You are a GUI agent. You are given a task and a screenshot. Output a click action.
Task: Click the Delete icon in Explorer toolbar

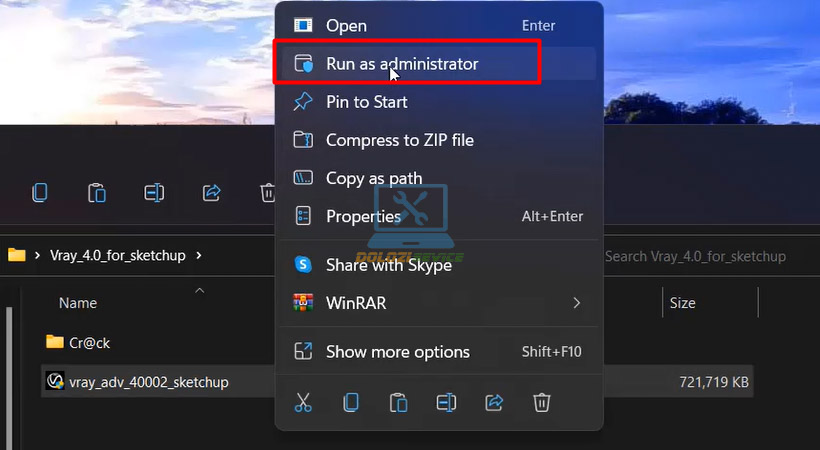(x=267, y=193)
